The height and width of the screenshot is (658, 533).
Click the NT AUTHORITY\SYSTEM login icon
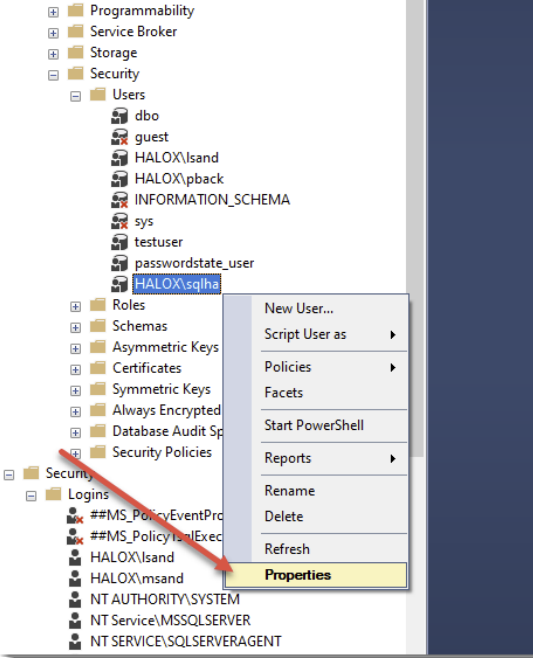pyautogui.click(x=75, y=600)
